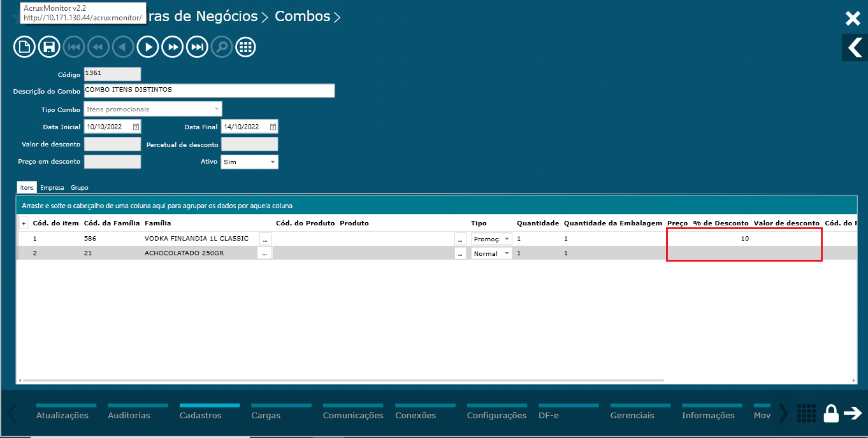Sort by the Família column header
The width and height of the screenshot is (868, 438).
(x=158, y=223)
